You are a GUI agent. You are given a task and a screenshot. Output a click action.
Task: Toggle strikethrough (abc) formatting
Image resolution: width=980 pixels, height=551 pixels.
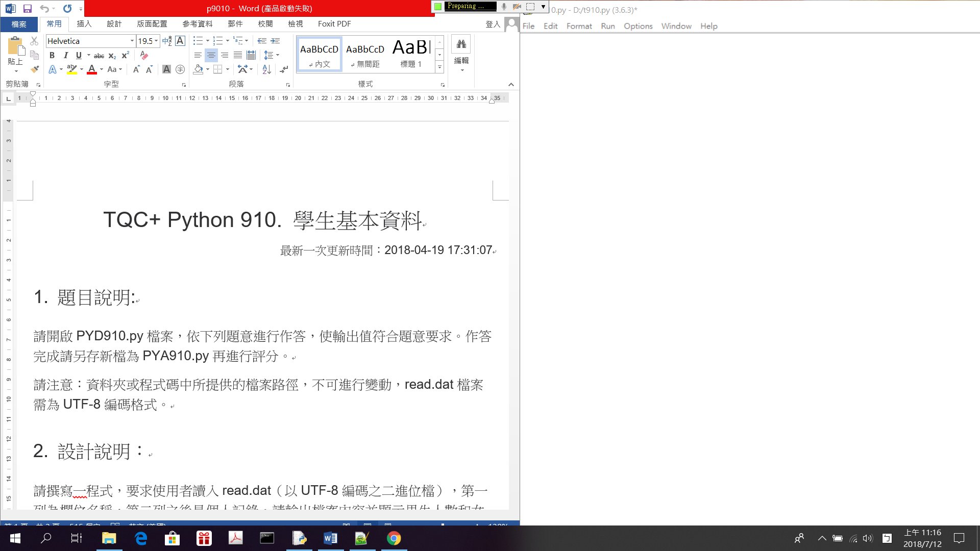(99, 56)
